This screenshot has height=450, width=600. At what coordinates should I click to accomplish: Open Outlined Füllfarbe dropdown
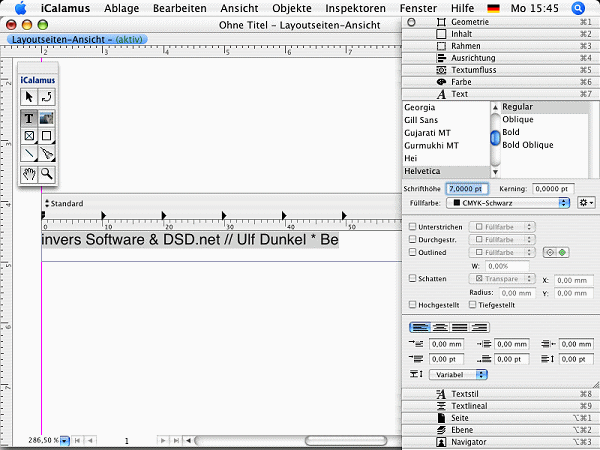pos(502,253)
